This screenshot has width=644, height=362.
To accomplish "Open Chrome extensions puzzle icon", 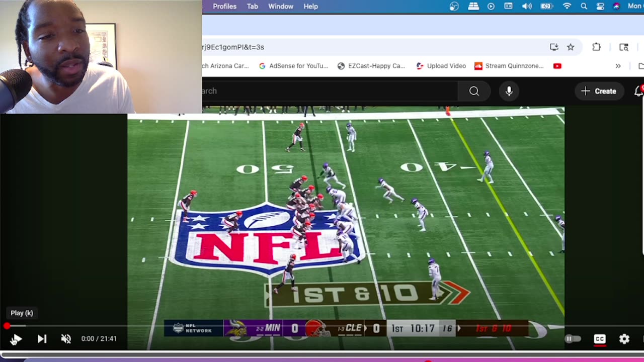I will point(596,47).
